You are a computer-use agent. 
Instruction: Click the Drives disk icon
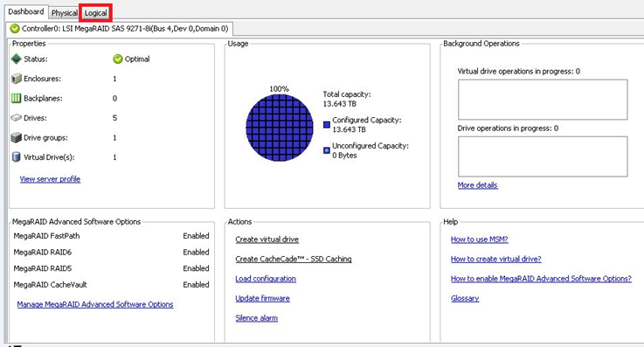[x=16, y=118]
